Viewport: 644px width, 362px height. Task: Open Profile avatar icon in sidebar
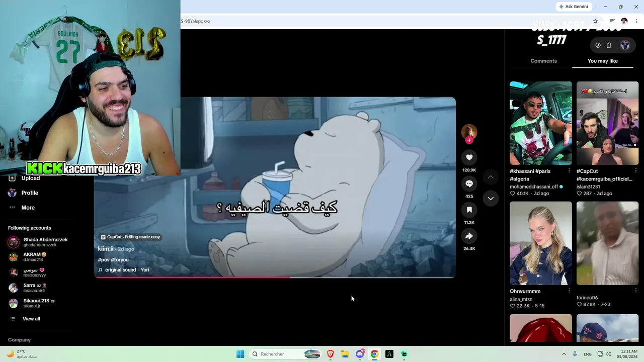click(12, 193)
